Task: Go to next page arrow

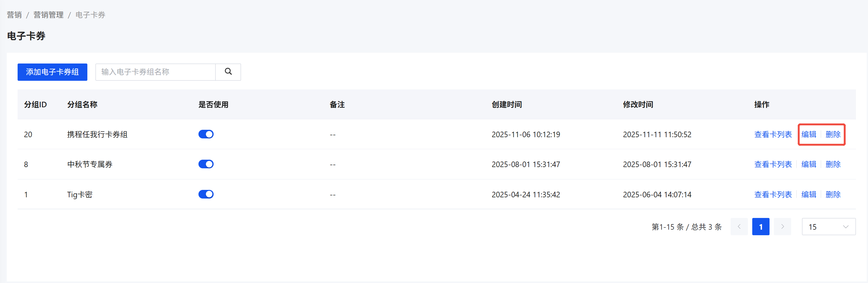Action: pos(782,227)
